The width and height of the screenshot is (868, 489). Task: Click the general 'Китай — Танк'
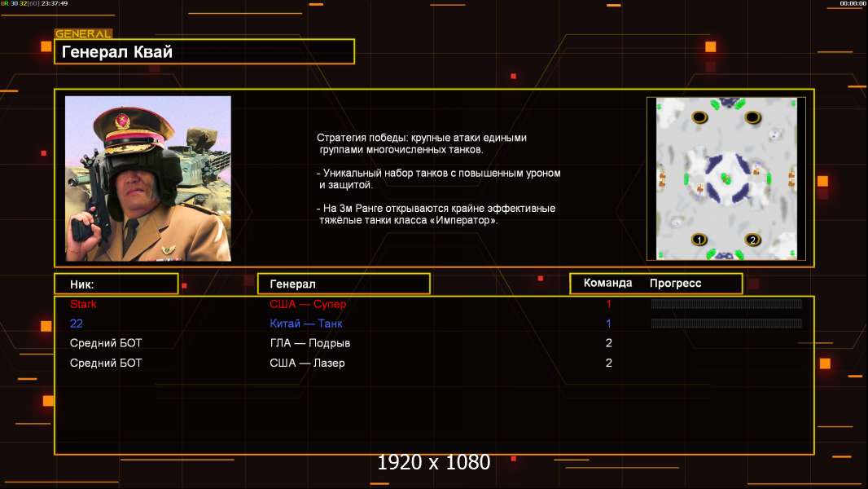[306, 324]
